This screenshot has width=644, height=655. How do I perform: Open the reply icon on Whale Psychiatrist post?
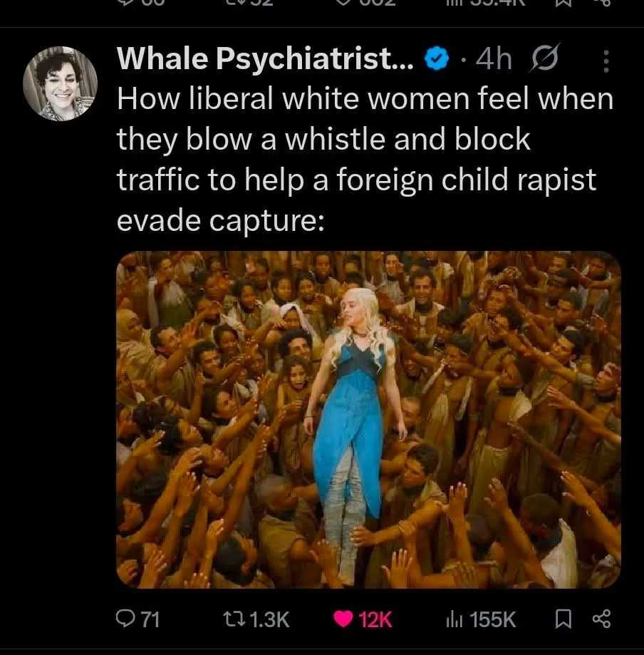coord(125,619)
